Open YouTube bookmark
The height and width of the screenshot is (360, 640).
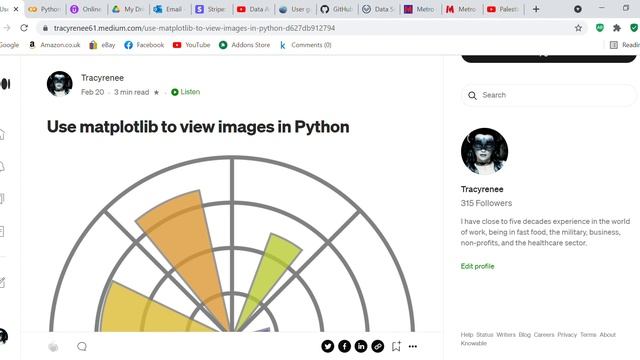tap(191, 45)
